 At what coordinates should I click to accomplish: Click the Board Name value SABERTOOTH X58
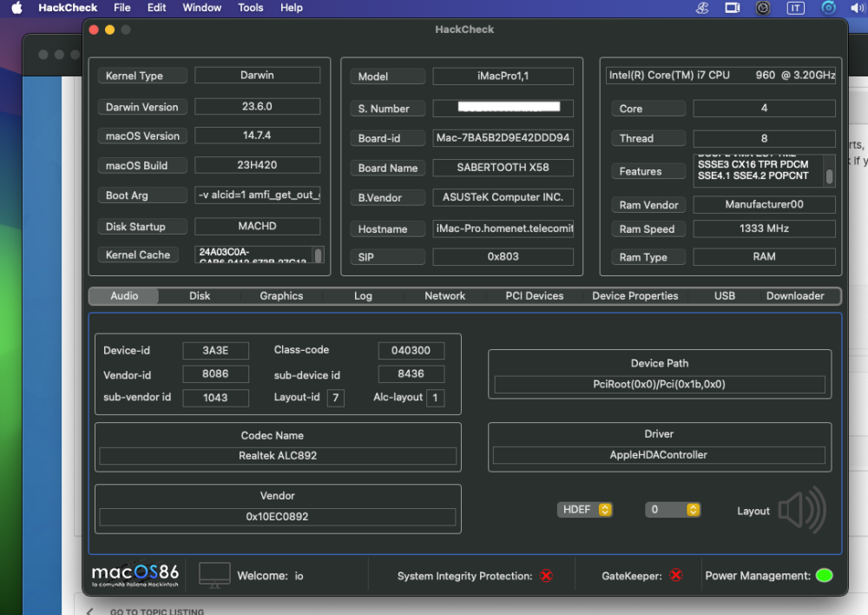click(x=503, y=168)
